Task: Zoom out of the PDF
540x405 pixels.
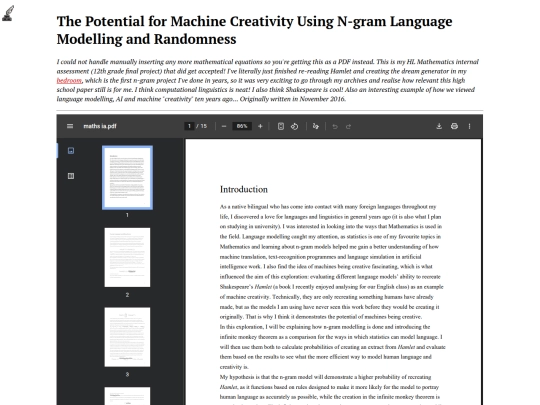Action: (x=224, y=126)
